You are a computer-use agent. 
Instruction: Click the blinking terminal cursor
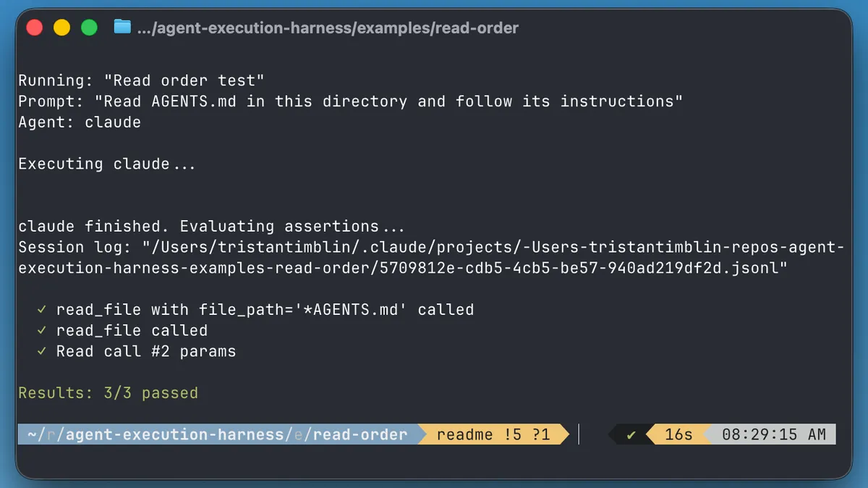(579, 434)
